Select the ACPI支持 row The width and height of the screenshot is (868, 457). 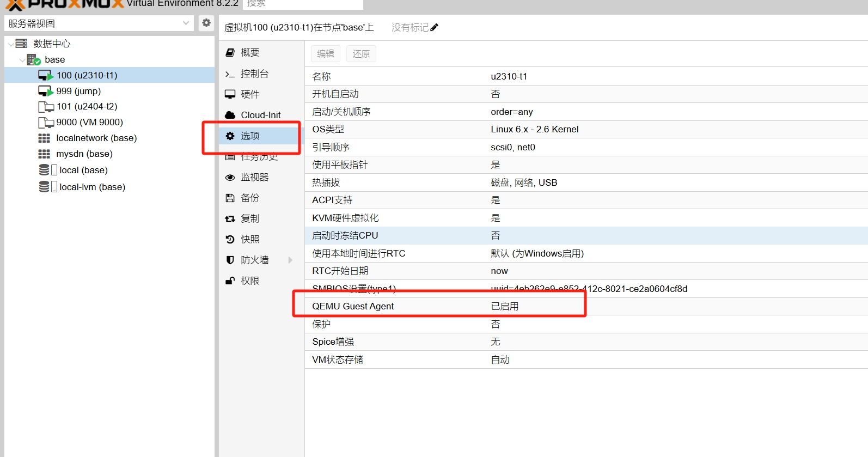click(x=586, y=200)
